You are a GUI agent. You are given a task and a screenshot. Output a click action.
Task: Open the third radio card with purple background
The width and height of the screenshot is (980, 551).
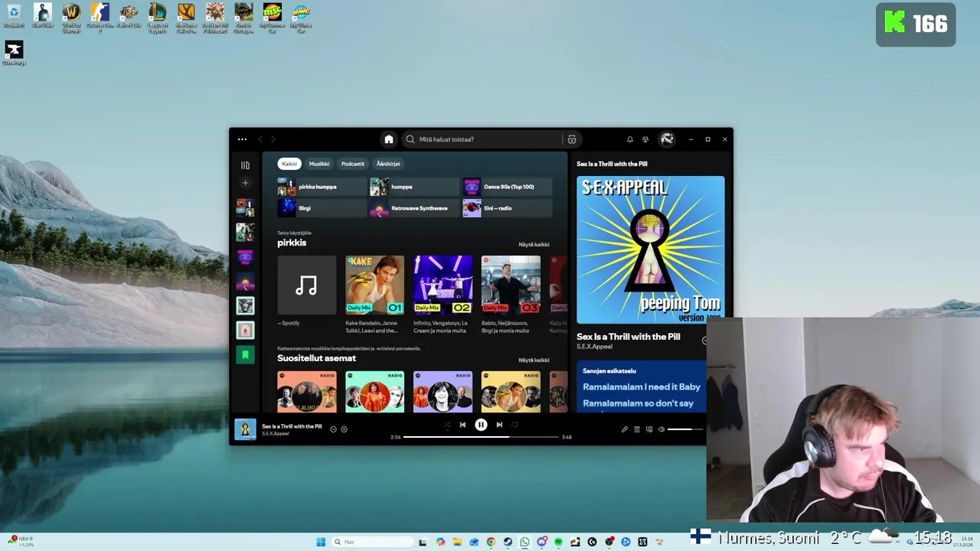(x=443, y=392)
